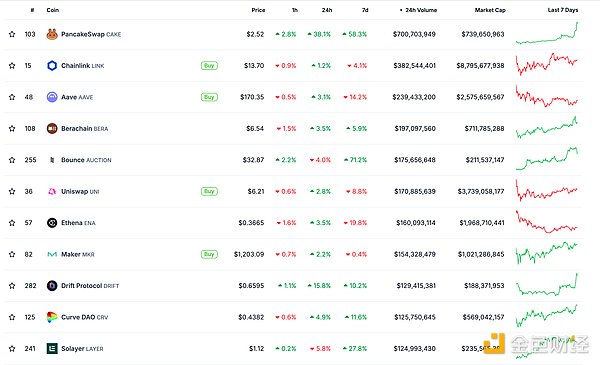This screenshot has height=365, width=600.
Task: Click the Curve DAO rainbow icon
Action: point(52,317)
